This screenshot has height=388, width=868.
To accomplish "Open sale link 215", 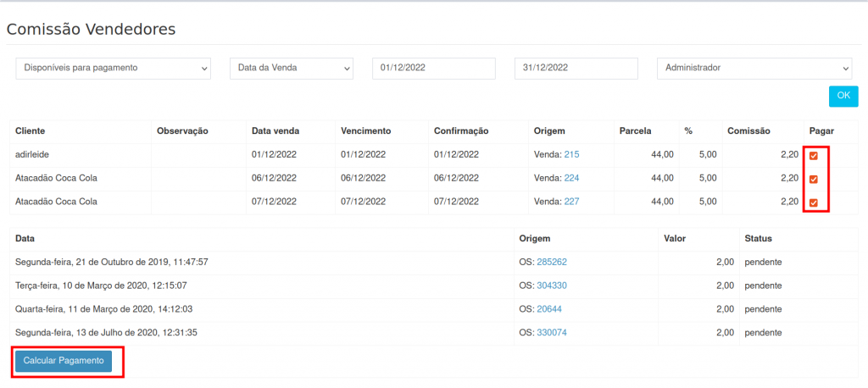I will (x=571, y=155).
